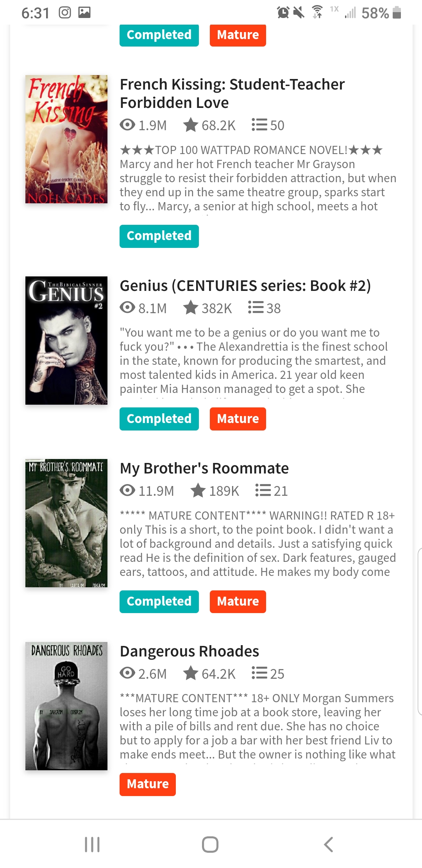Tap the chapter list icon for Genius
This screenshot has height=868, width=422.
point(256,308)
